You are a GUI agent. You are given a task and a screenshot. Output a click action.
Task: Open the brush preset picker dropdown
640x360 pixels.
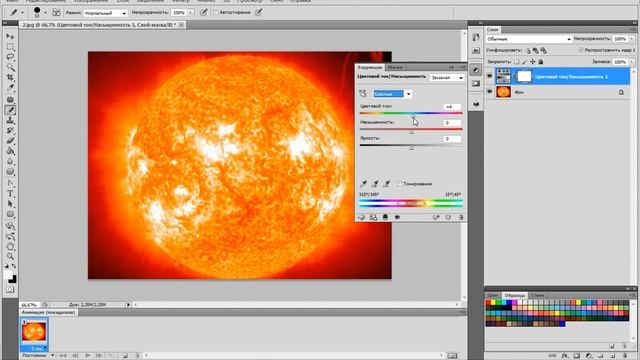point(45,13)
